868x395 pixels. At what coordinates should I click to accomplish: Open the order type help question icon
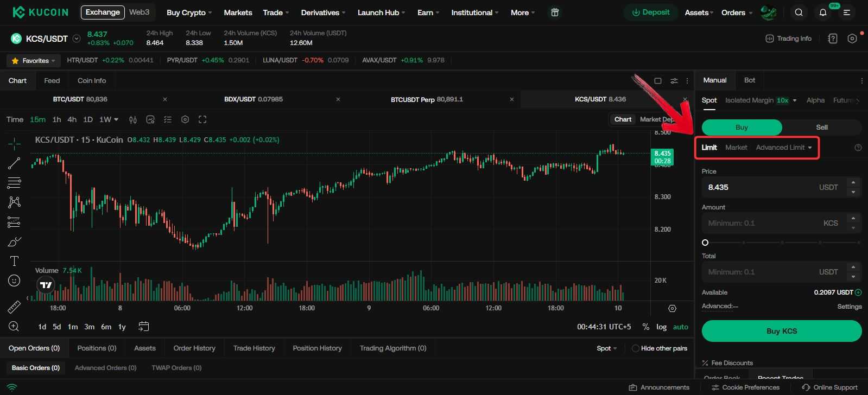(858, 148)
